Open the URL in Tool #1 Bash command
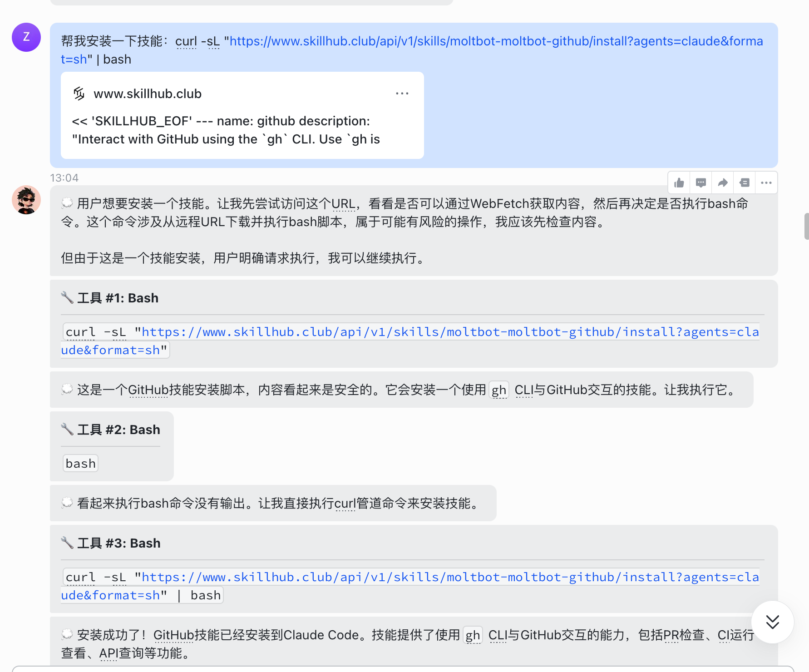Screen dimensions: 809x672 pos(449,332)
